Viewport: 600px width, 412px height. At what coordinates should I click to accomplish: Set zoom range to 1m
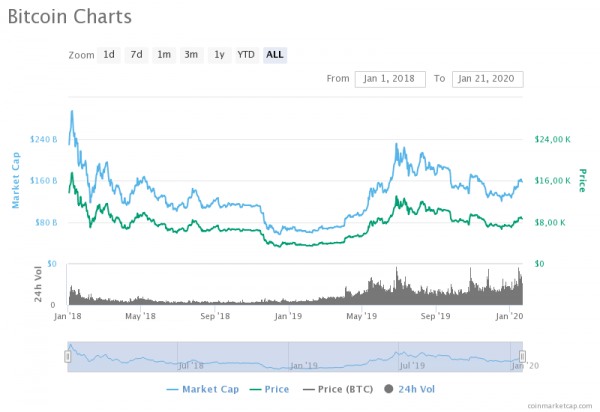164,55
